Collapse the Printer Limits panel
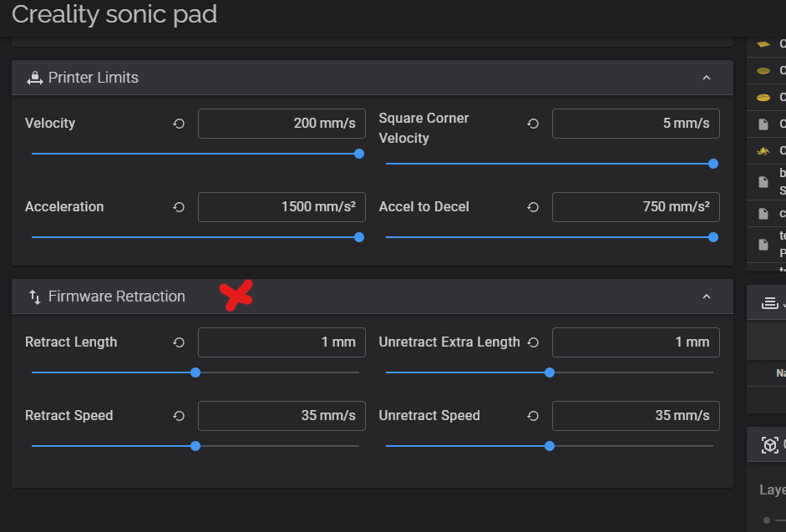Screen dimensions: 786x532 [707, 78]
